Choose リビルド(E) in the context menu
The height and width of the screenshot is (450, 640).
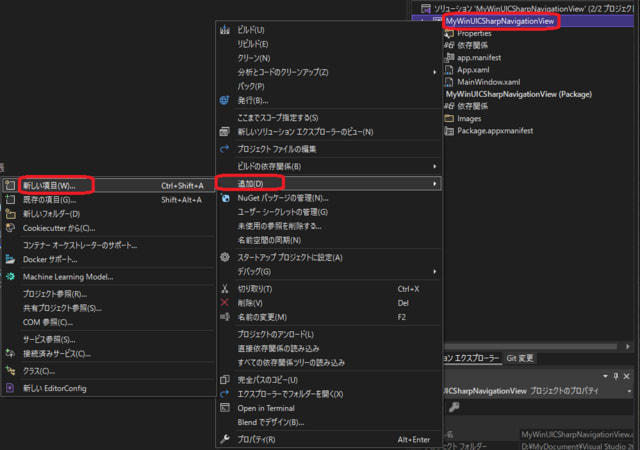(x=252, y=44)
